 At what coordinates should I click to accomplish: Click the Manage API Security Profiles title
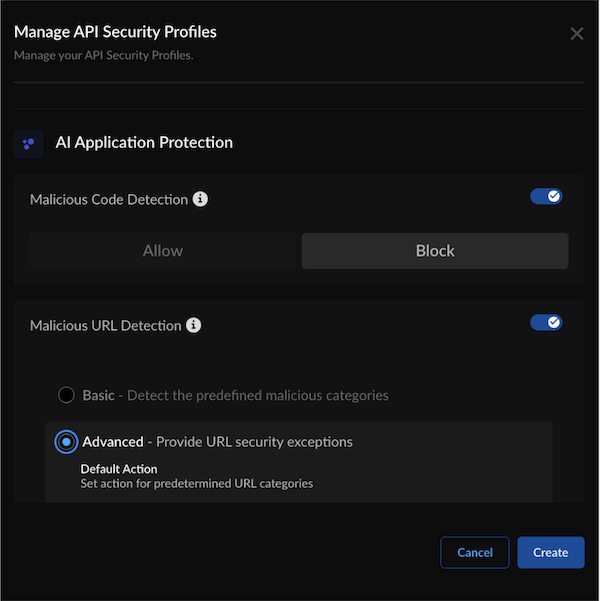click(x=115, y=32)
